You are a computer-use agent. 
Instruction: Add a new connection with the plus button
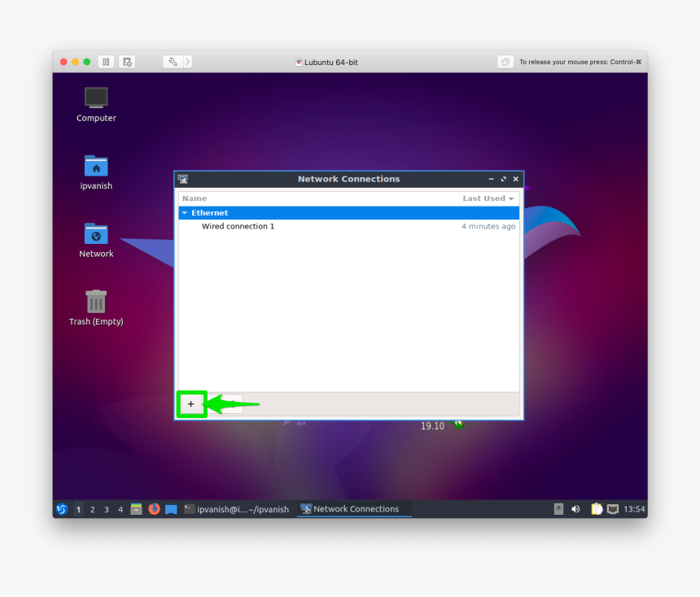[x=191, y=403]
